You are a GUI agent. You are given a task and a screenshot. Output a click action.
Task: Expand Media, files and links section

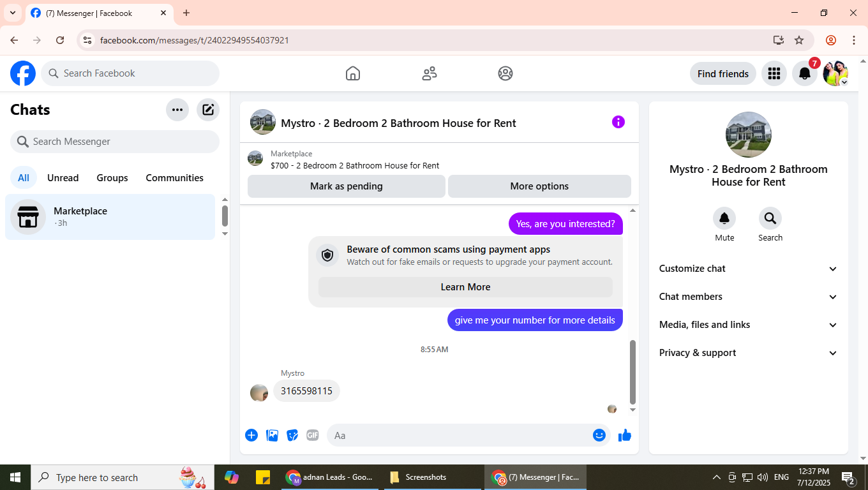pyautogui.click(x=749, y=325)
